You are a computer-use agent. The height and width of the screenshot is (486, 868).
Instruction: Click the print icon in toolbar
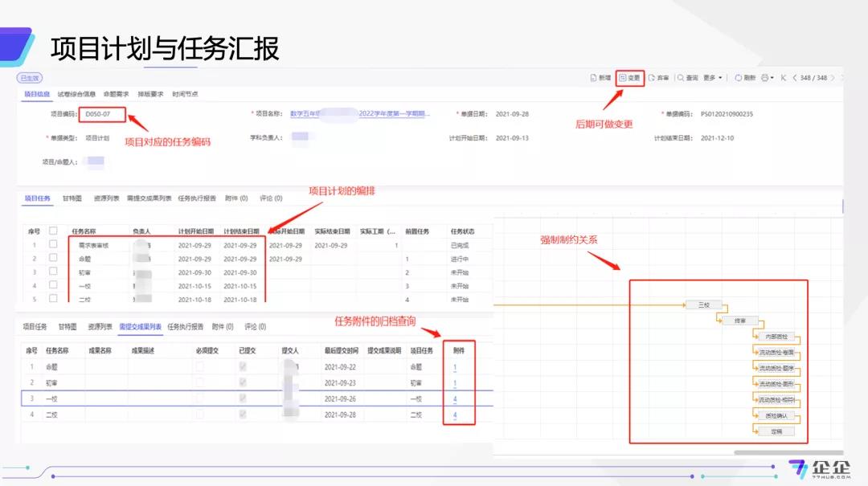pyautogui.click(x=764, y=78)
